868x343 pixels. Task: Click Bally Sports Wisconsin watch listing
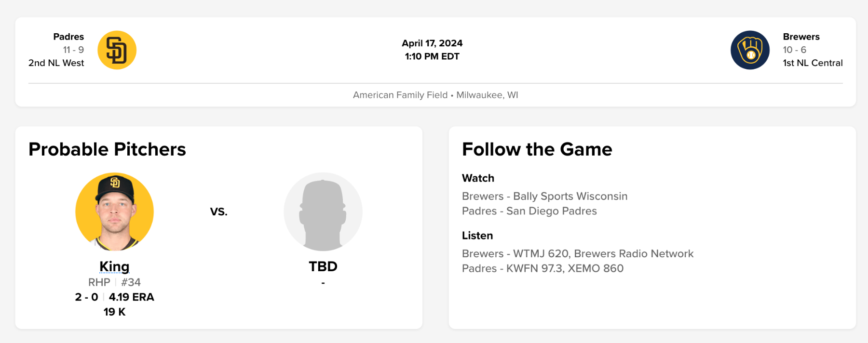click(544, 196)
